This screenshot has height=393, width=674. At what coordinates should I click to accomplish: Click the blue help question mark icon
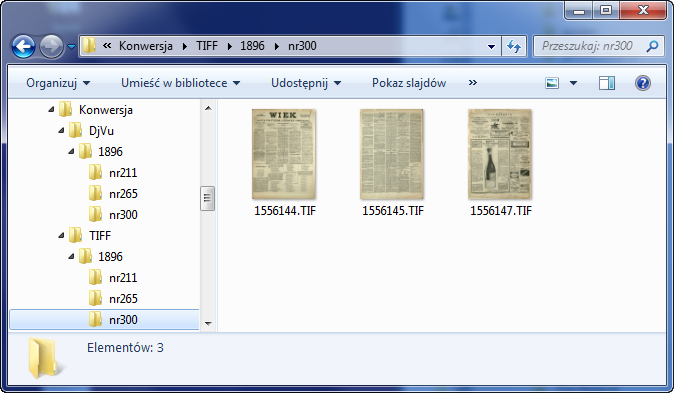coord(643,83)
